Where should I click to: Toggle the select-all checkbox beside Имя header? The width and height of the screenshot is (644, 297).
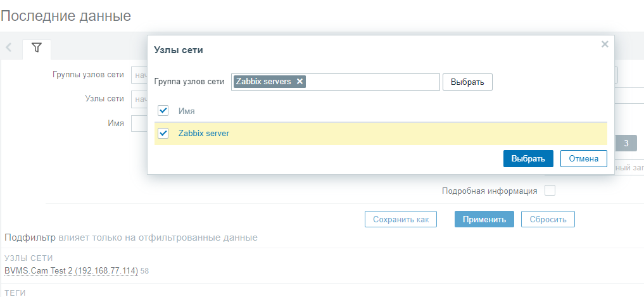(x=163, y=111)
